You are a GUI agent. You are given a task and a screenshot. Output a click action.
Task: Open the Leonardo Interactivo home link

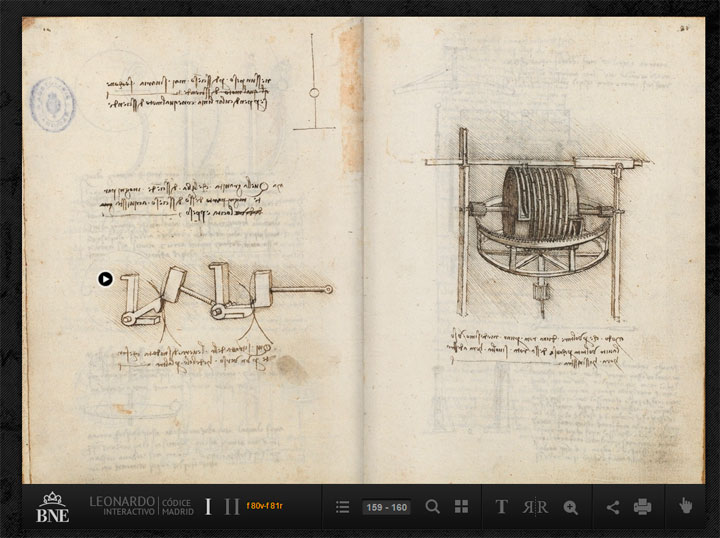[122, 506]
